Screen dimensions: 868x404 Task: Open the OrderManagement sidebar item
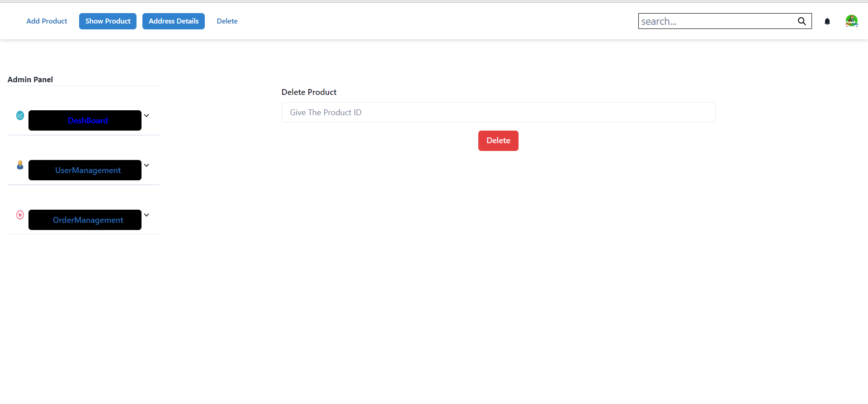85,220
